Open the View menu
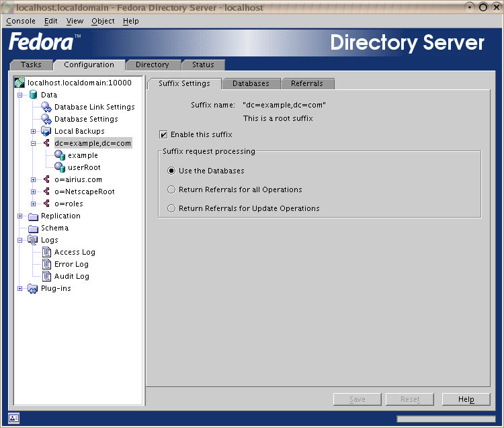 tap(75, 22)
